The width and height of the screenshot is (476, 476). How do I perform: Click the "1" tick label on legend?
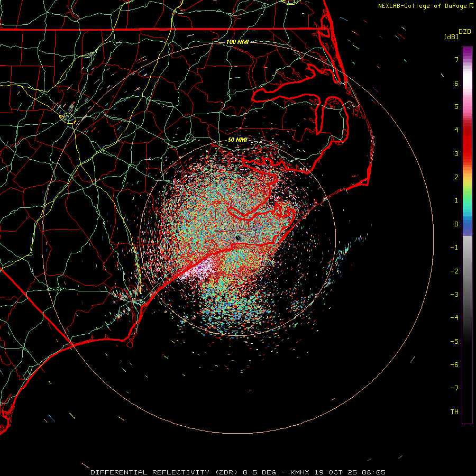(456, 200)
